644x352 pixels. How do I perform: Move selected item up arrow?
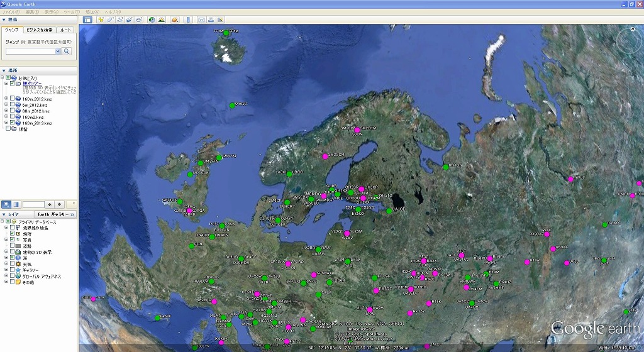[50, 204]
